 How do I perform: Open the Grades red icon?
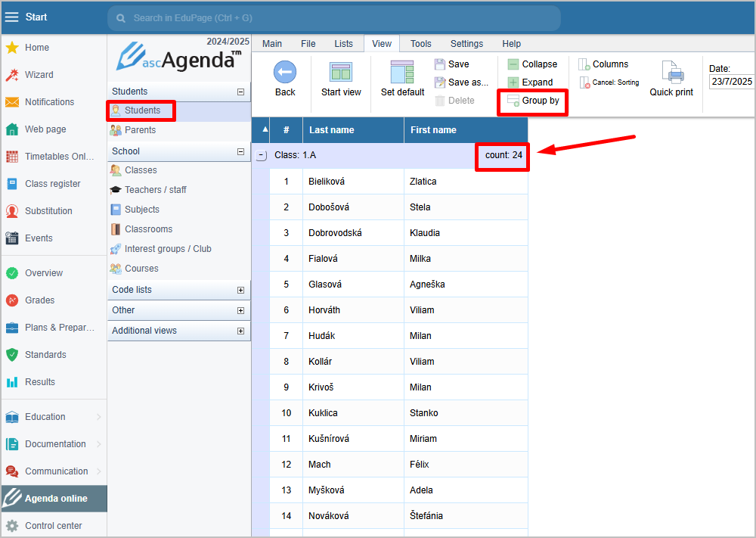coord(12,300)
